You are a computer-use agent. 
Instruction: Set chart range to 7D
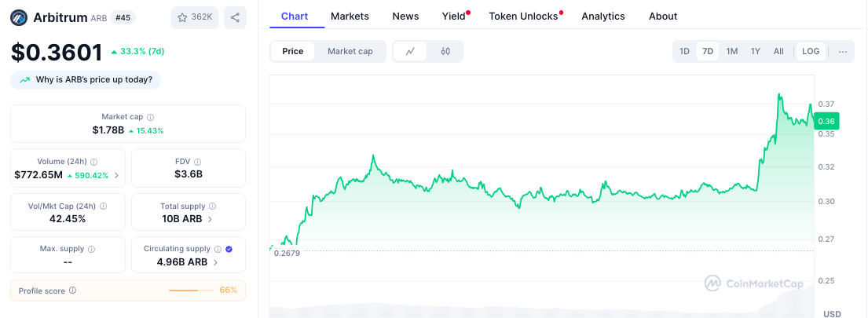708,52
